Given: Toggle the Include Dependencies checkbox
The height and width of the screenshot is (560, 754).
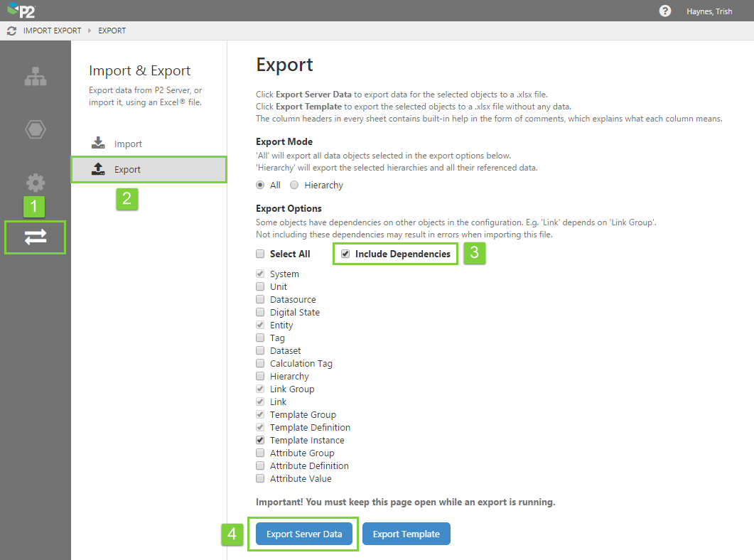Looking at the screenshot, I should 345,254.
